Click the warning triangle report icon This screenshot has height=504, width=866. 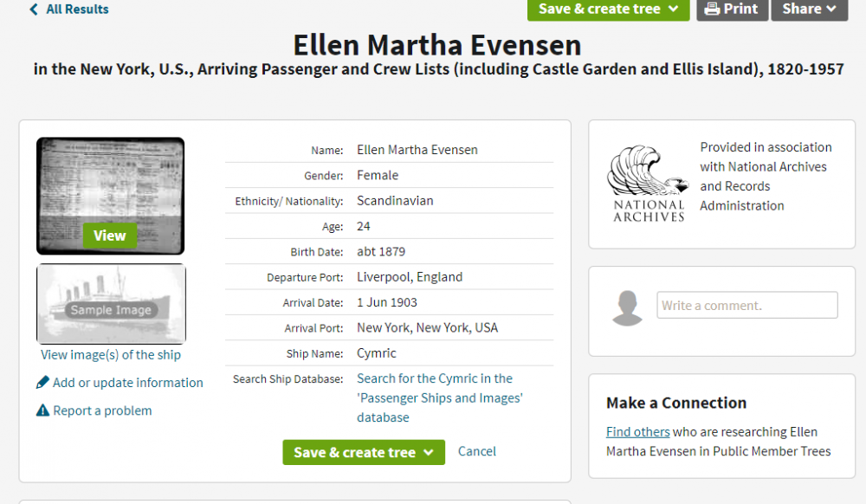click(x=42, y=410)
